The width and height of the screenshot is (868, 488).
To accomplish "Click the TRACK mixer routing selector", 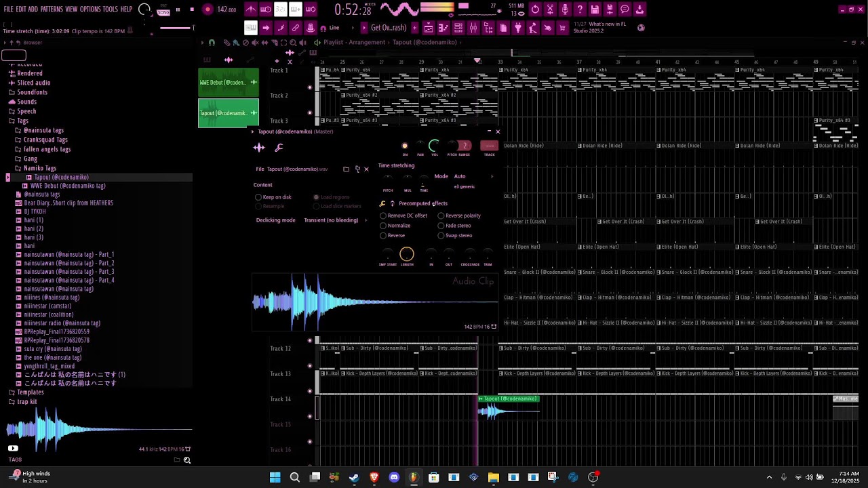I will (490, 146).
